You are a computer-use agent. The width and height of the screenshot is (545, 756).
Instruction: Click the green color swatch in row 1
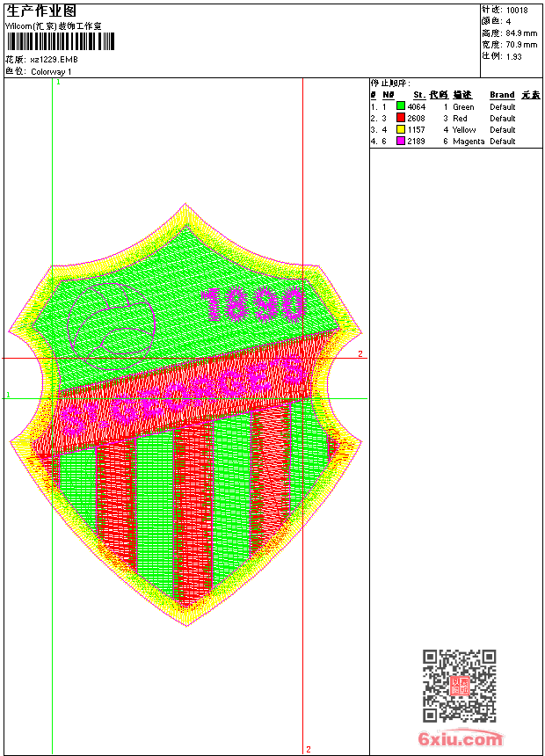pos(400,106)
